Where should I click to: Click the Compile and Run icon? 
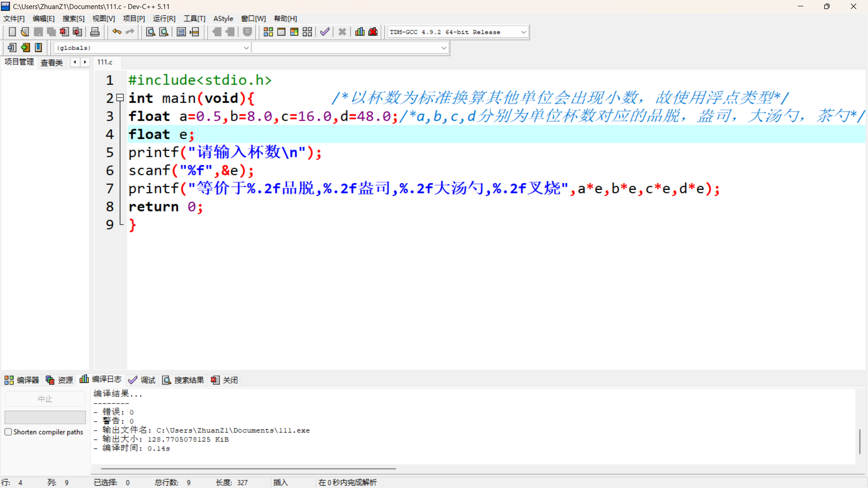point(294,32)
